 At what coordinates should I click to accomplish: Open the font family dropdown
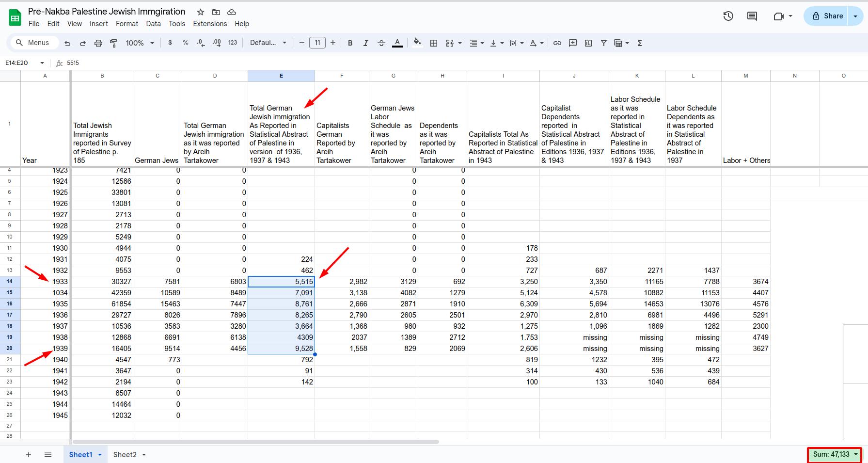pos(268,43)
